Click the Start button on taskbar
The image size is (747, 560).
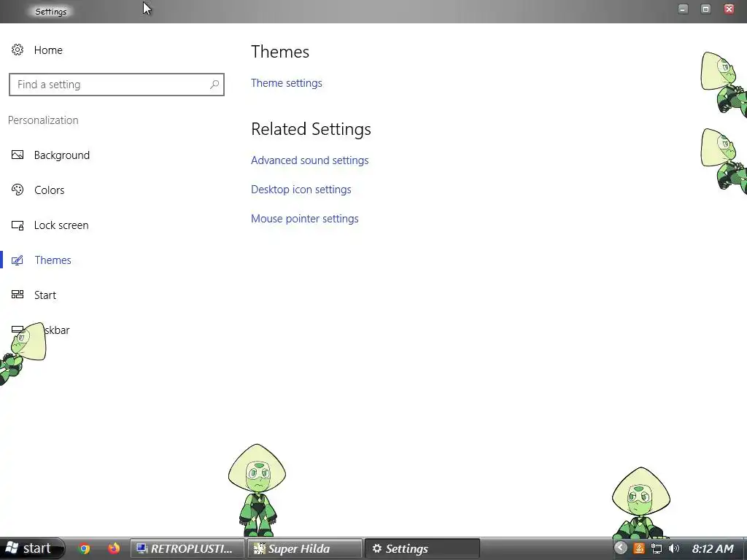pos(31,548)
